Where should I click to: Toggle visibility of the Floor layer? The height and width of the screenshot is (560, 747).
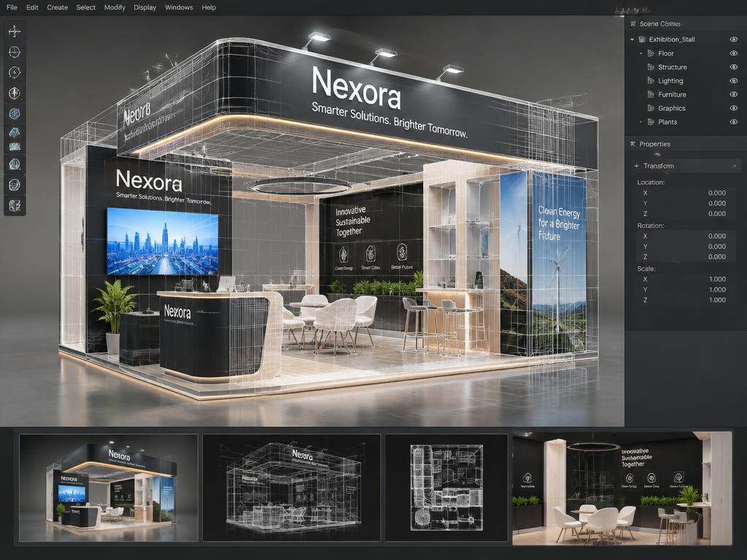tap(734, 53)
